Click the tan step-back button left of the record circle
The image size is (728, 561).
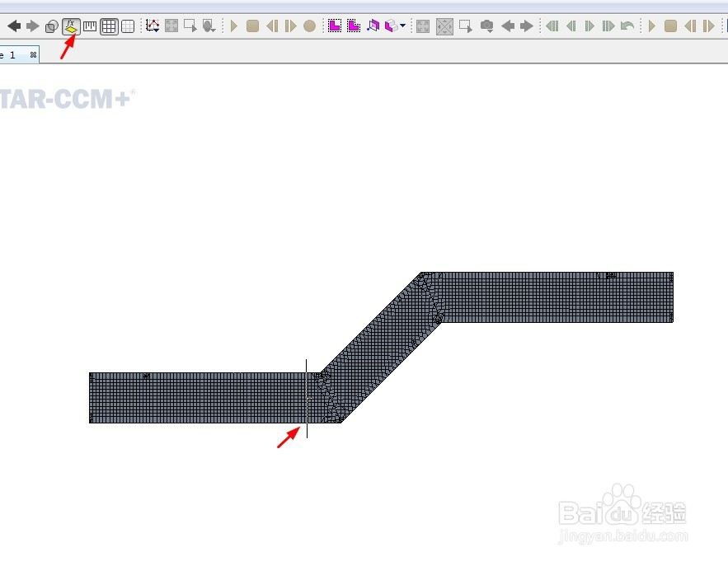point(273,26)
